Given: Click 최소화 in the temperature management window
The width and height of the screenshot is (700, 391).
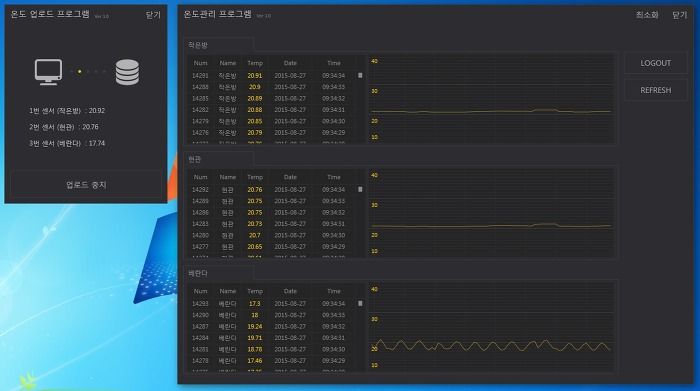Looking at the screenshot, I should (647, 15).
